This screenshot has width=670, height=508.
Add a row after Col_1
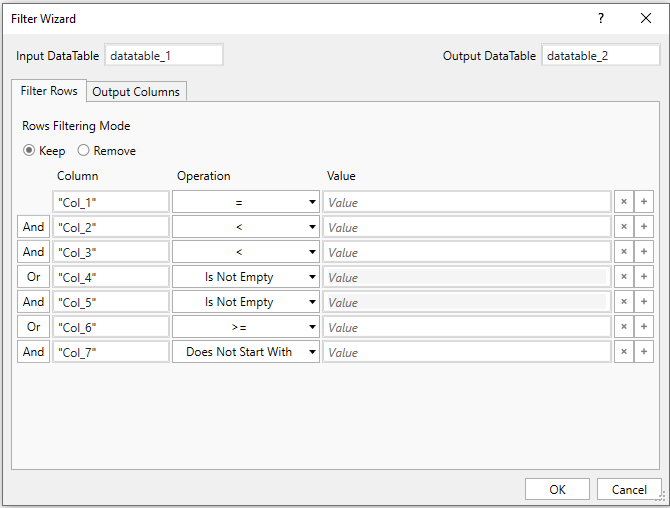(643, 202)
